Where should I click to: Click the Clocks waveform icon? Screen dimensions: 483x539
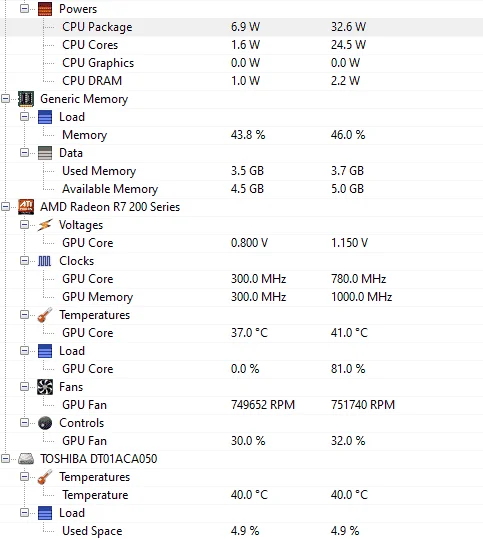44,261
